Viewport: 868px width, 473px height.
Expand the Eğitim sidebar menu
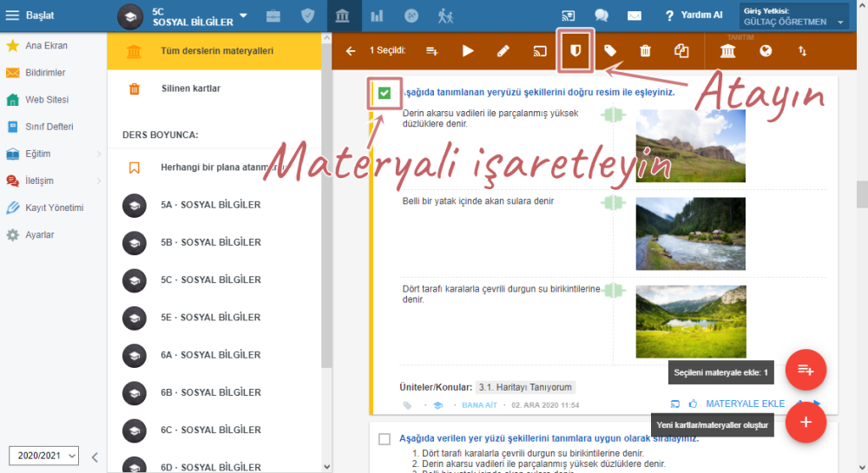53,154
